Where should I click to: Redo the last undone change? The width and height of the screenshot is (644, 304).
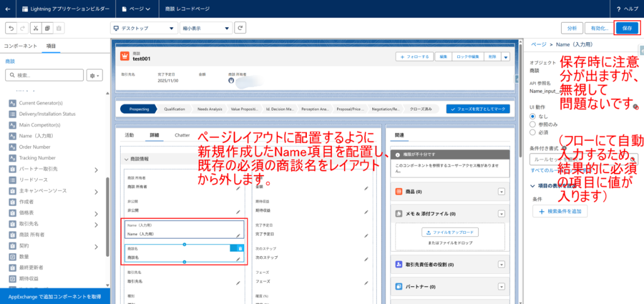[x=21, y=28]
